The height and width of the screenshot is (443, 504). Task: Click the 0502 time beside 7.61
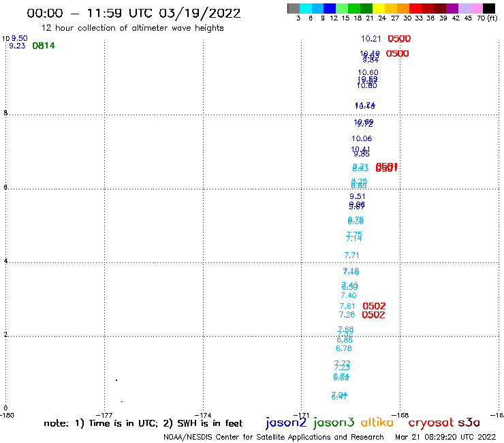coord(374,306)
